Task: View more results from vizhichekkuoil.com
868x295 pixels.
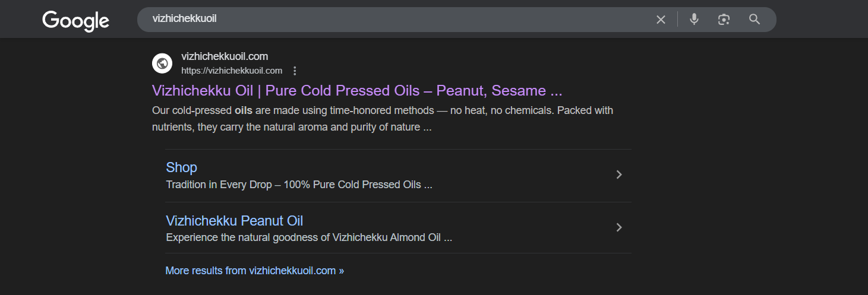Action: coord(254,271)
